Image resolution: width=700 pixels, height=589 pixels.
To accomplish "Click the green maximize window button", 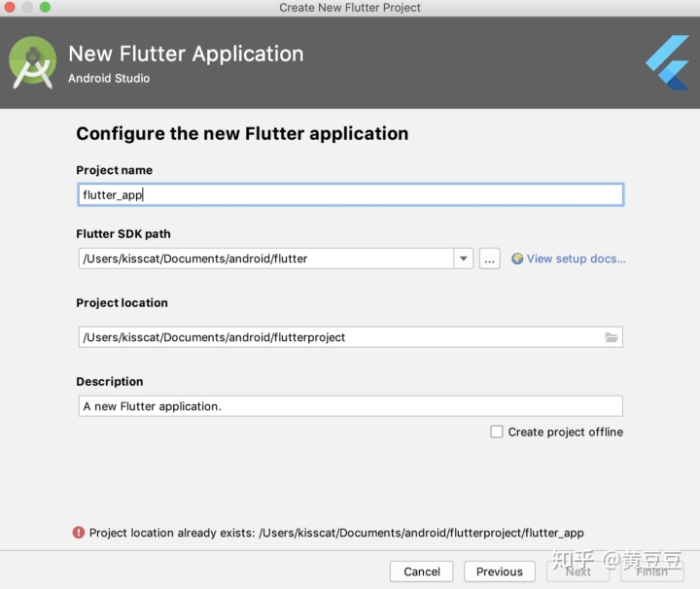I will click(x=45, y=7).
